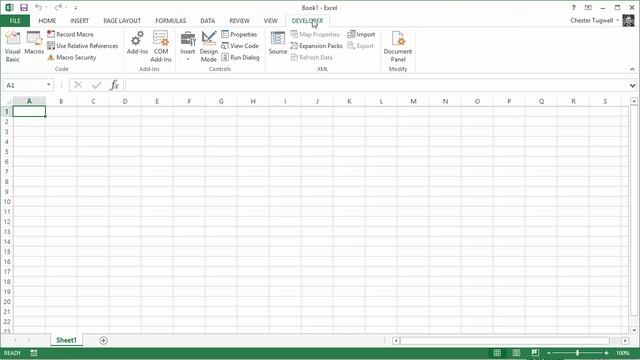Click the 100% zoom level
640x360 pixels.
click(x=623, y=353)
